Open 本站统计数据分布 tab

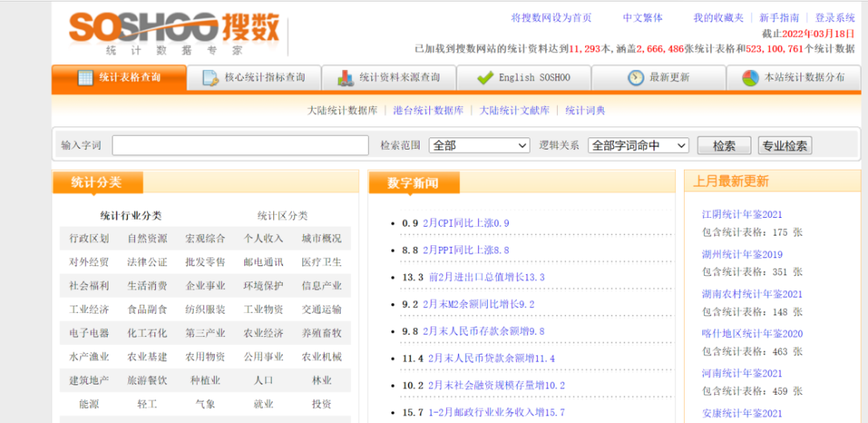pyautogui.click(x=794, y=77)
